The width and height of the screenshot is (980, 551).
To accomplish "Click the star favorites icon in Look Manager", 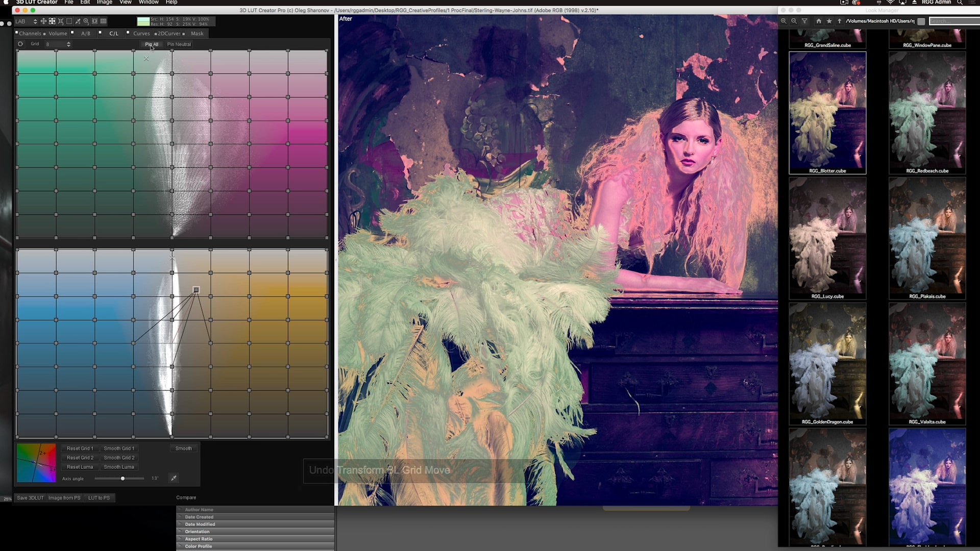I will point(829,21).
